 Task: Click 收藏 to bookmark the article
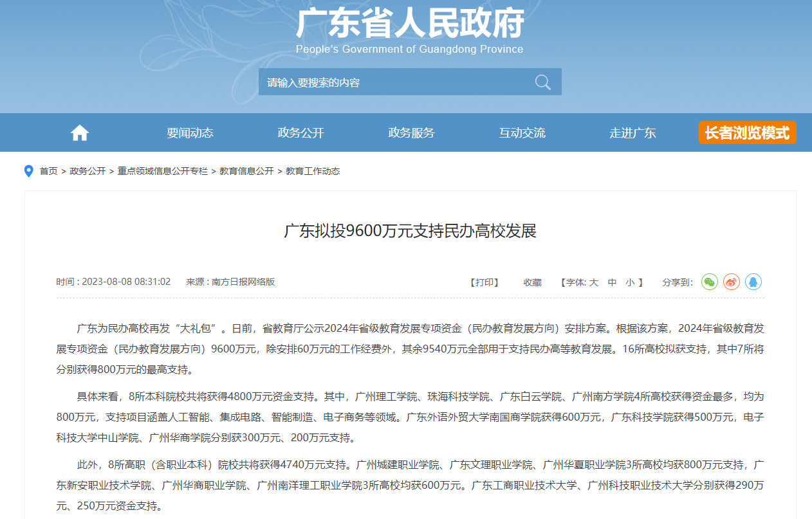(533, 282)
